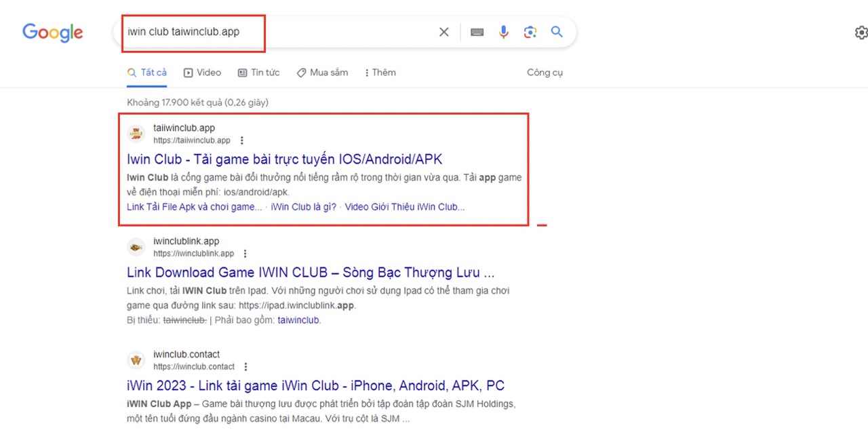Viewport: 868px width, 445px height.
Task: Click the iwinclub.contact site favicon
Action: (x=136, y=360)
